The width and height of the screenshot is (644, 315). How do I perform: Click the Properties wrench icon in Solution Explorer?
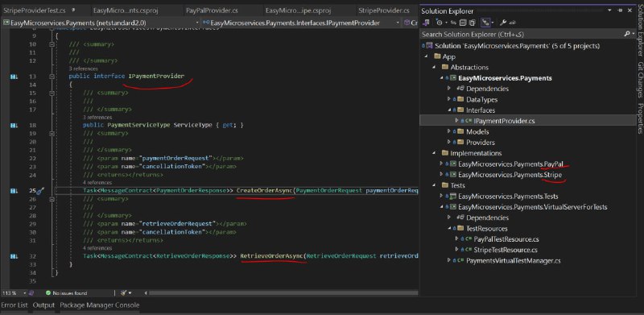(503, 23)
